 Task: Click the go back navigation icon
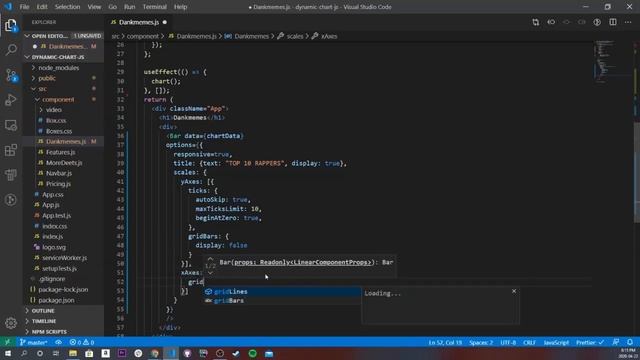[x=551, y=22]
